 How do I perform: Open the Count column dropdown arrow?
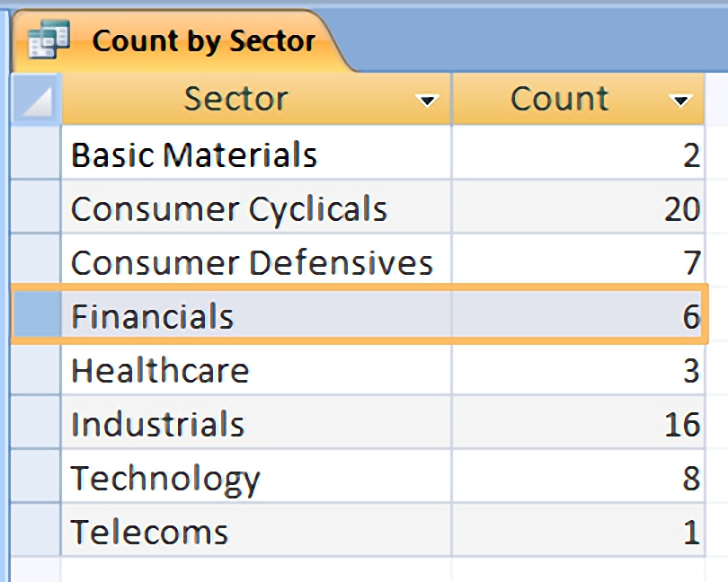(680, 101)
